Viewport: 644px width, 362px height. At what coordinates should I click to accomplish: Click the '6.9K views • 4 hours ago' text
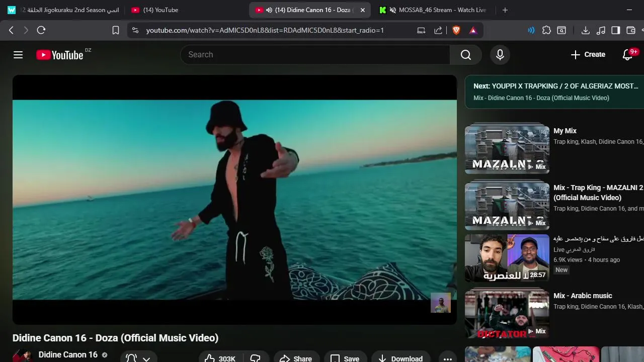coord(587,260)
